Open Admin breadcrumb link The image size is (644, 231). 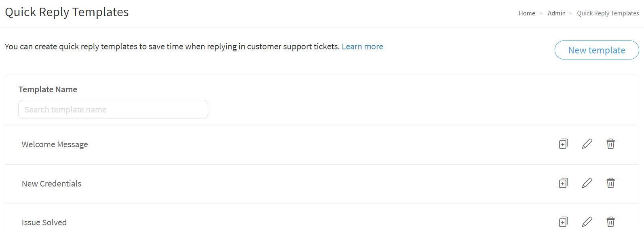556,13
